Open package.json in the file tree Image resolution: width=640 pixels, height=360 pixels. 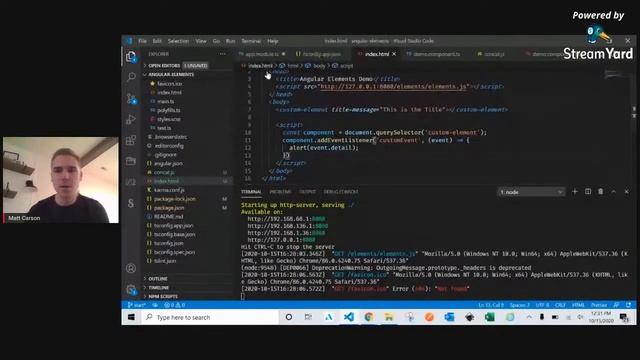[169, 208]
